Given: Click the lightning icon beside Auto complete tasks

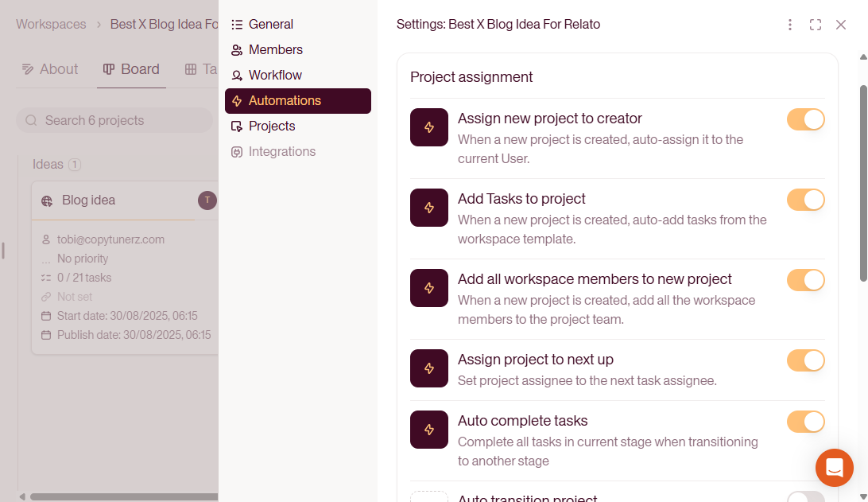Looking at the screenshot, I should (x=429, y=430).
